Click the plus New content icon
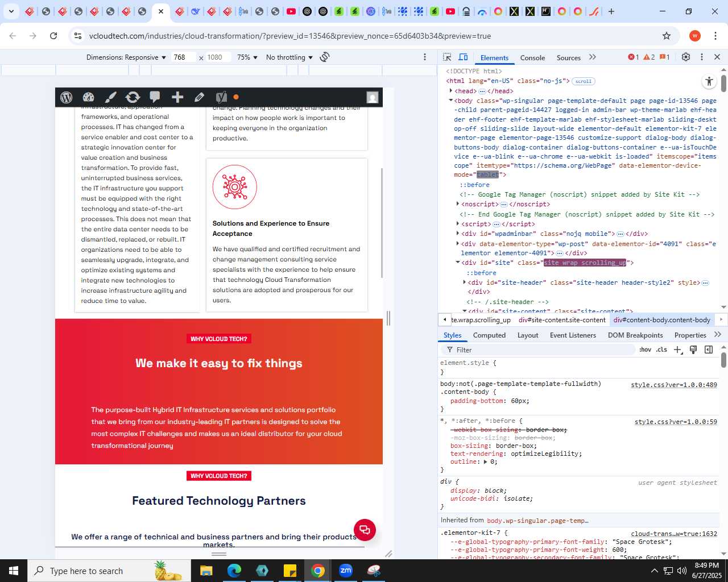This screenshot has height=582, width=728. pos(177,97)
